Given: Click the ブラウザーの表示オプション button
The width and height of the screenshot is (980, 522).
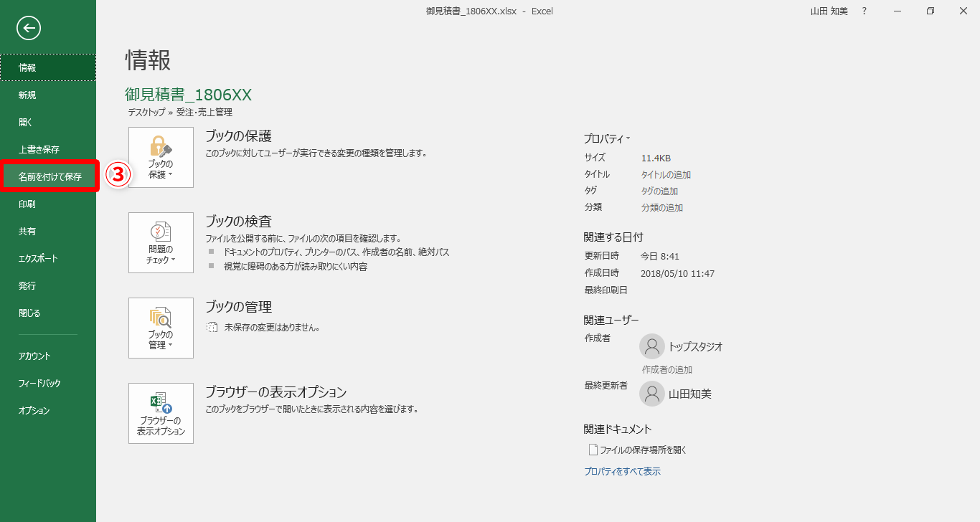Looking at the screenshot, I should click(161, 413).
